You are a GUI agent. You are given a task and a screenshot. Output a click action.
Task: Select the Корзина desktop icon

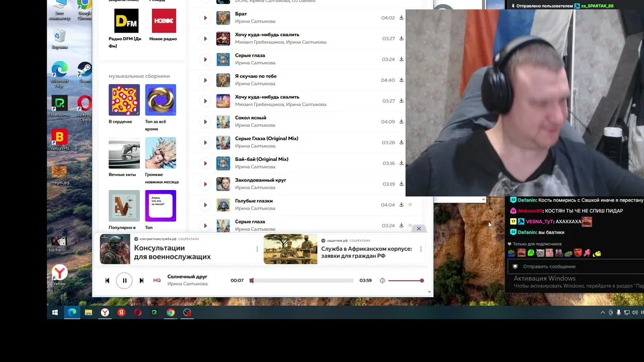tap(59, 40)
